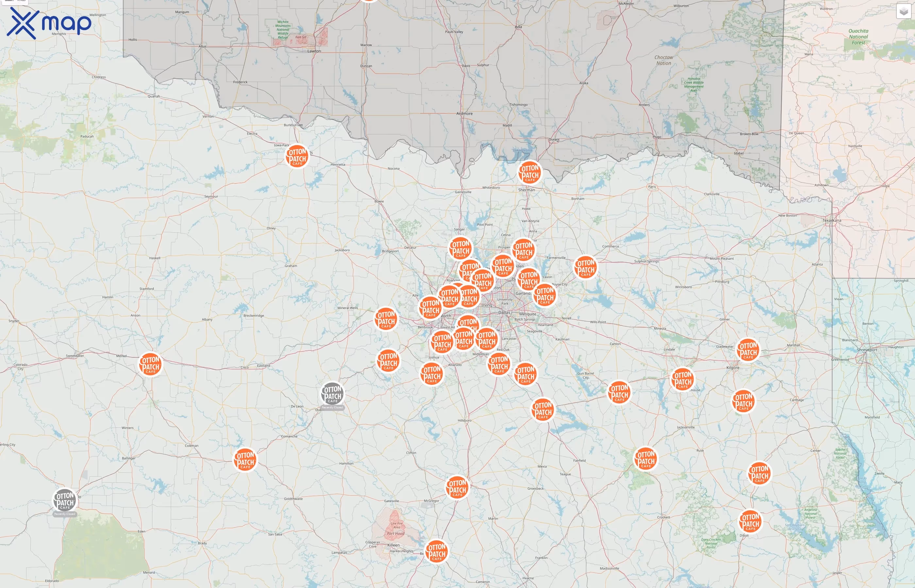Viewport: 915px width, 588px height.
Task: Click the Jacksonville town label
Action: [686, 427]
